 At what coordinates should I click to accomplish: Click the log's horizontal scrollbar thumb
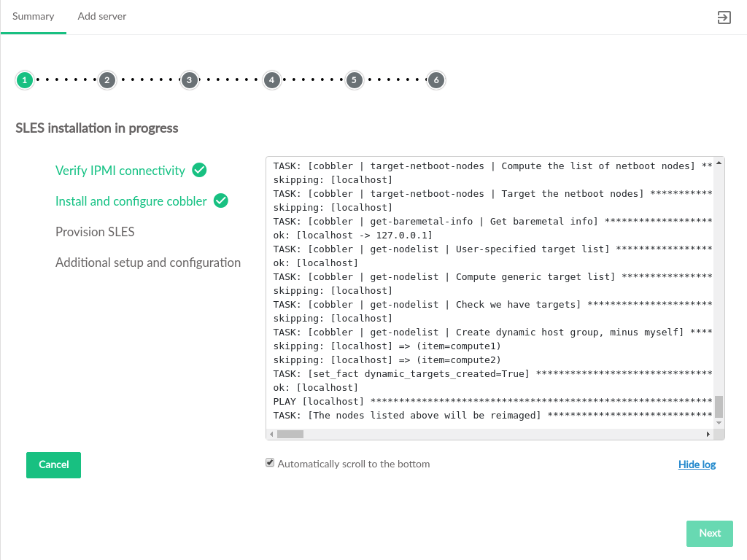290,434
